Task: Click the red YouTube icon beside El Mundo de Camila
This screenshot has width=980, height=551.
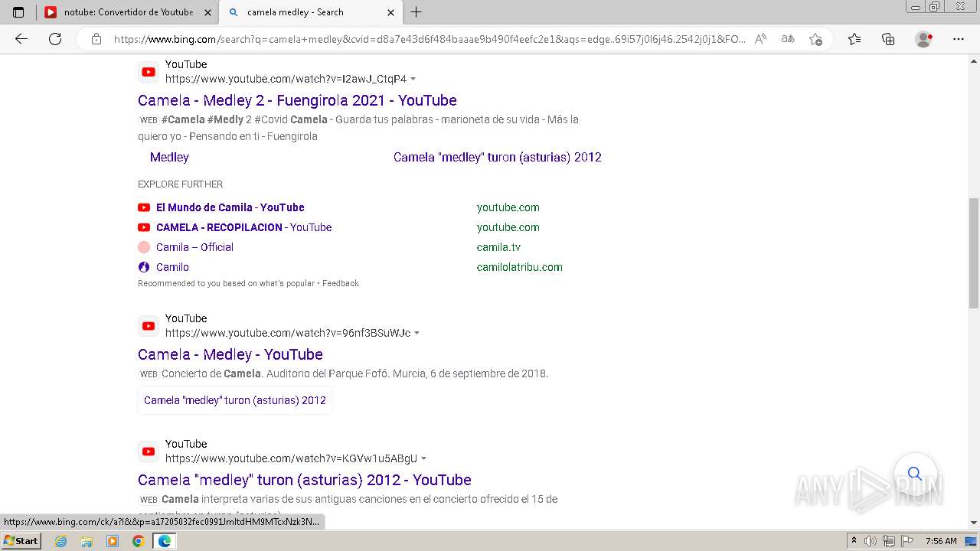Action: coord(144,207)
